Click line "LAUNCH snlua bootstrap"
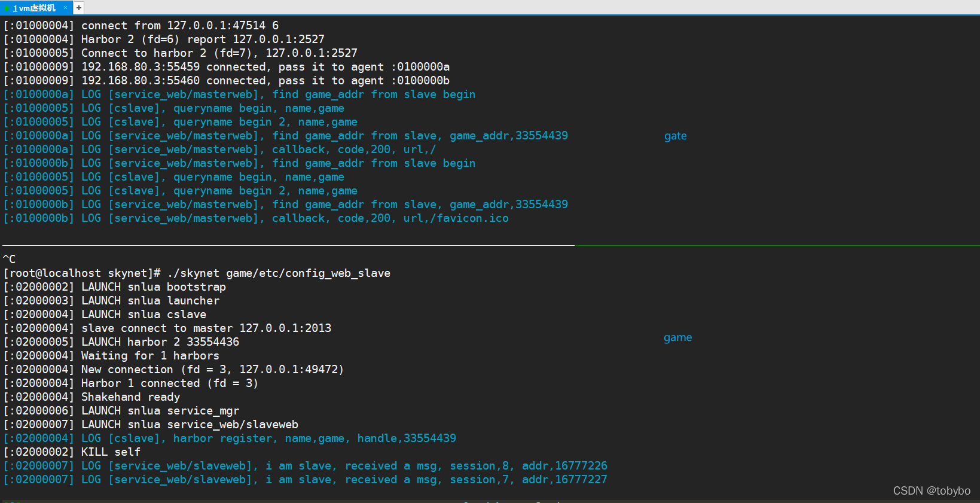Viewport: 980px width, 503px height. click(115, 287)
